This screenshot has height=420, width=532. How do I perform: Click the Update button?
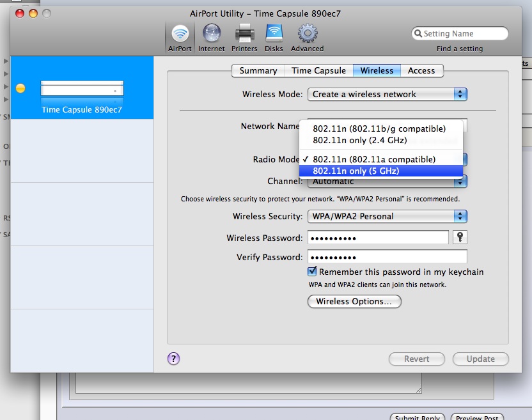[480, 359]
